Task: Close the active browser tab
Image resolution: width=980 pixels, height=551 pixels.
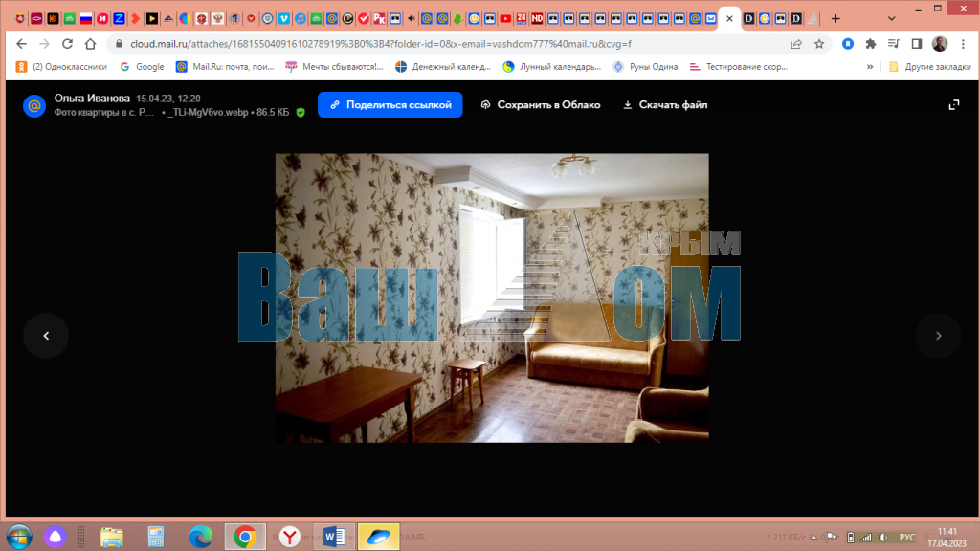Action: pos(729,19)
